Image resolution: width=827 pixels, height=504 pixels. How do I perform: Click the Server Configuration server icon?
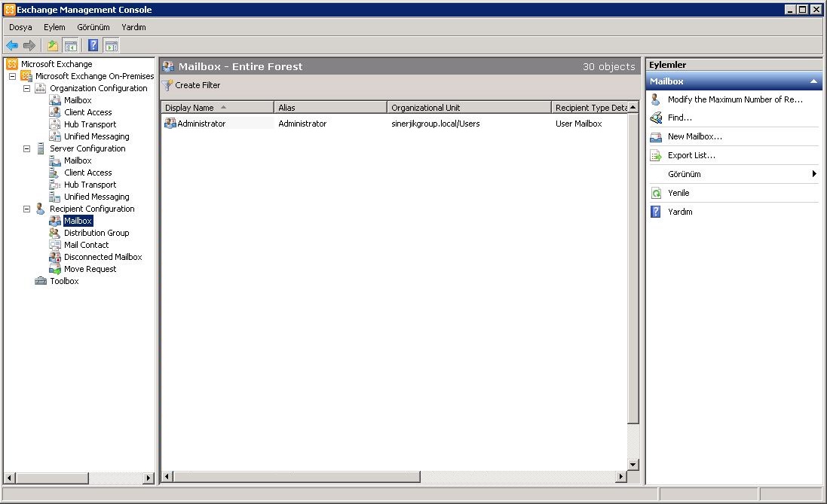click(41, 148)
